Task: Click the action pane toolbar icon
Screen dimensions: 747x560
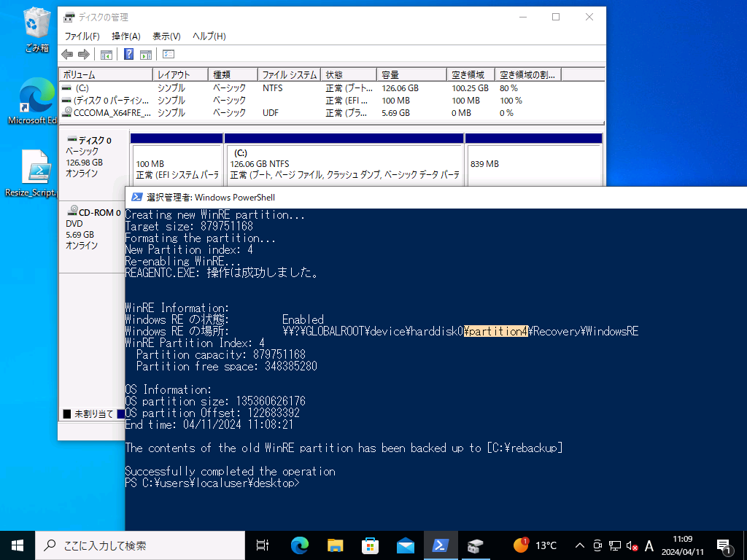Action: click(146, 54)
